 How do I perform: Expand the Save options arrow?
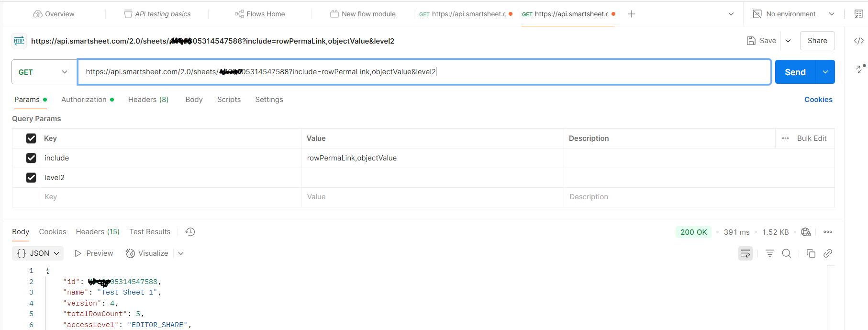788,41
